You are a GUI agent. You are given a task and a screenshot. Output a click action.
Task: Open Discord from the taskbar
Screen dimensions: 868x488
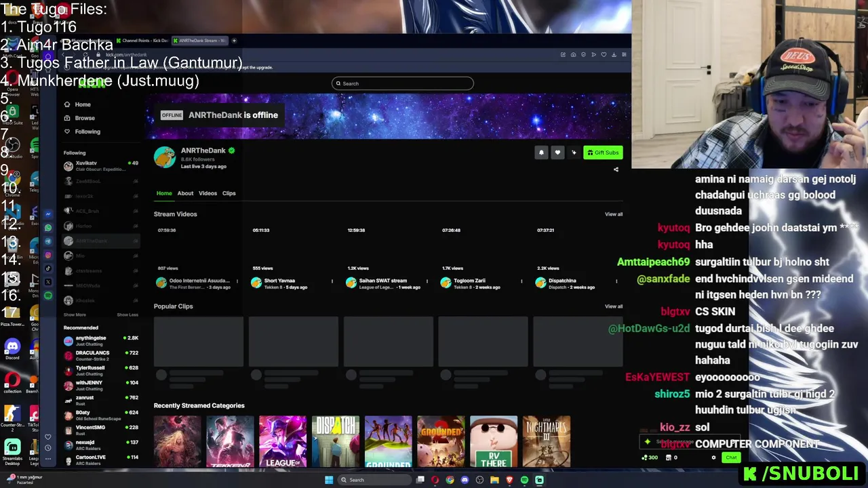pos(465,480)
